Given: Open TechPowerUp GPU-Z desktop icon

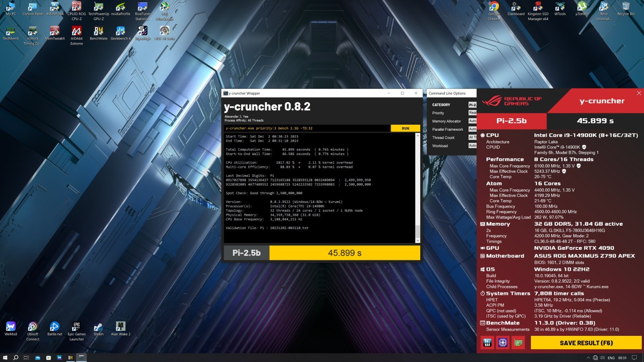Looking at the screenshot, I should [99, 11].
